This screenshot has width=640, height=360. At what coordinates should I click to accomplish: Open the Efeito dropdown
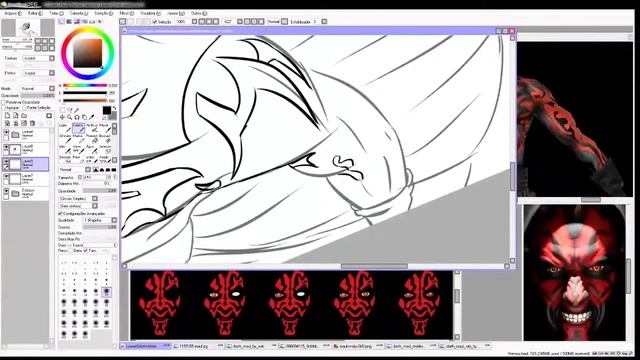click(x=38, y=73)
